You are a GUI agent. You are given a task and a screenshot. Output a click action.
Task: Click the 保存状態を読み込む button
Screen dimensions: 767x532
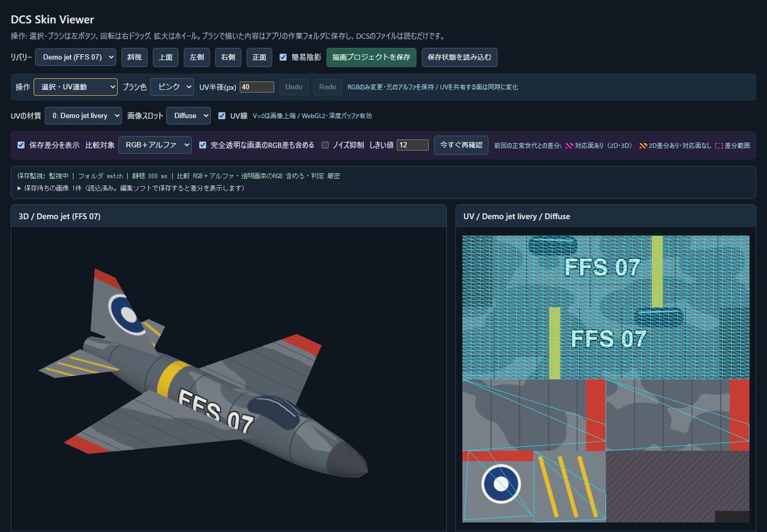[460, 57]
